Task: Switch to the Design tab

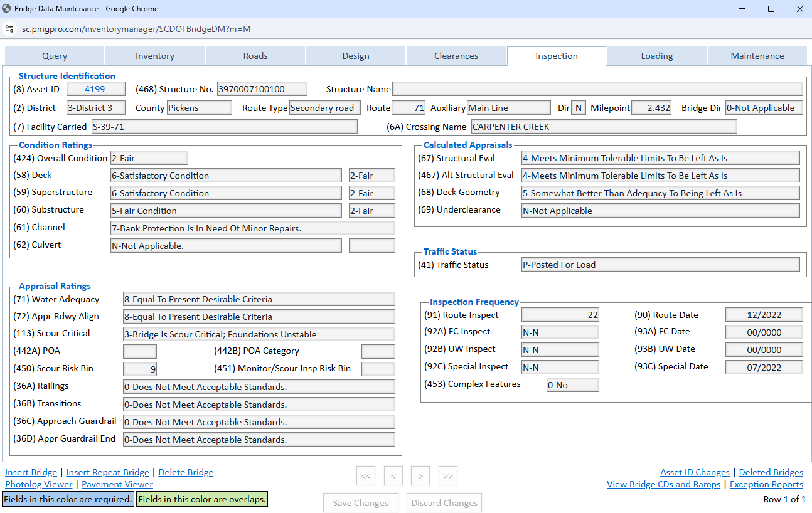Action: click(356, 56)
